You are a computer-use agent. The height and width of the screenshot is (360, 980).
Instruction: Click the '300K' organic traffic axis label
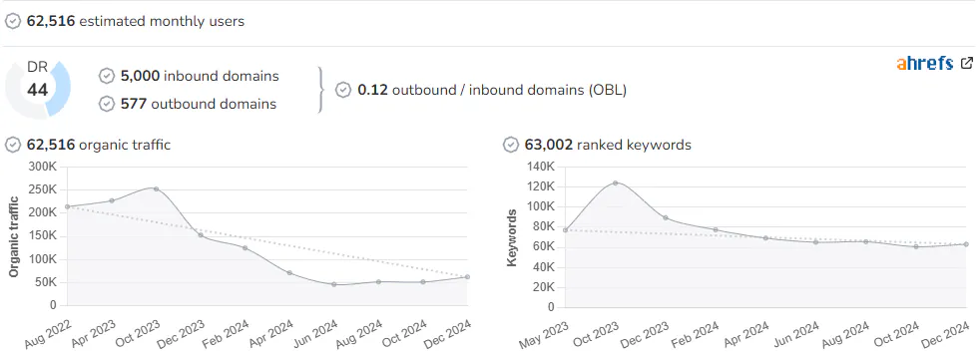(44, 167)
